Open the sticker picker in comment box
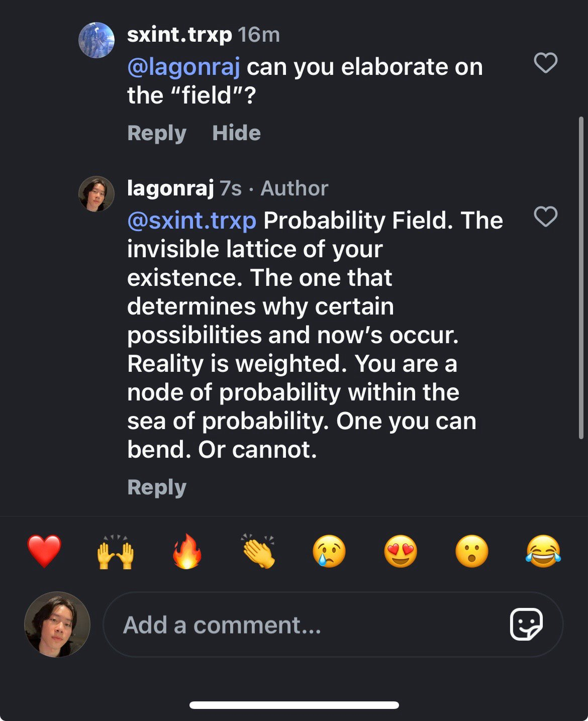Viewport: 588px width, 721px height. tap(526, 625)
